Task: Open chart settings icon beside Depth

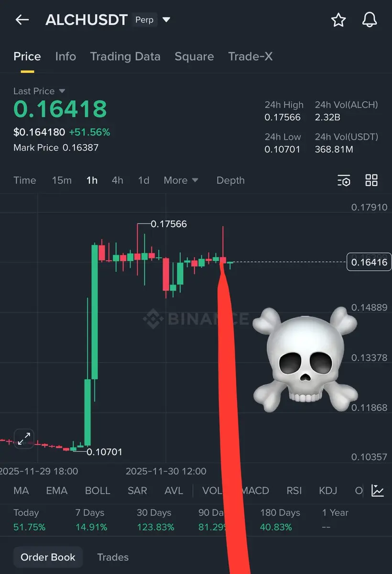Action: tap(344, 180)
